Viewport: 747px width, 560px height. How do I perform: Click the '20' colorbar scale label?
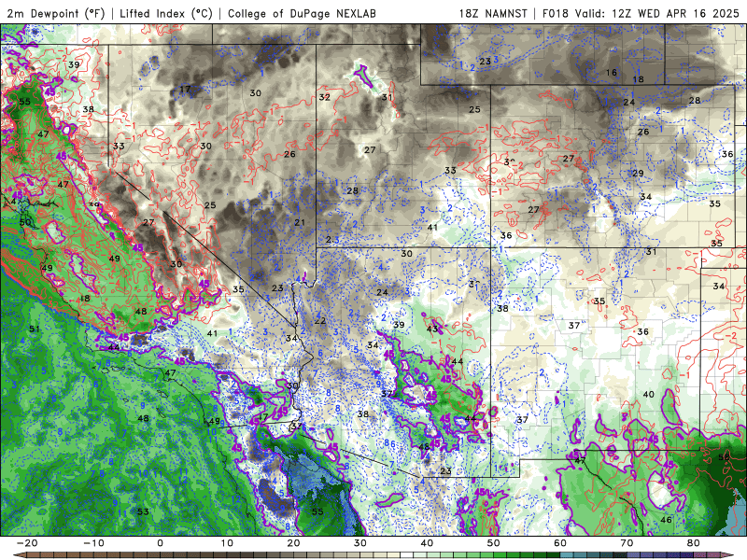[x=293, y=543]
